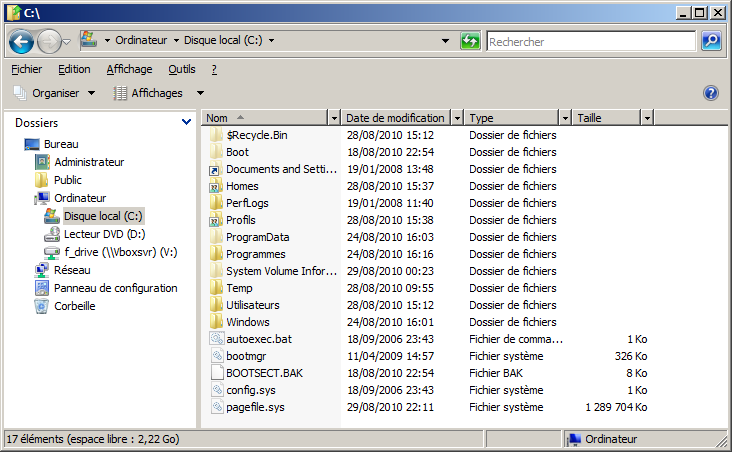
Task: Open the Corbeille recycle bin
Action: click(x=74, y=306)
